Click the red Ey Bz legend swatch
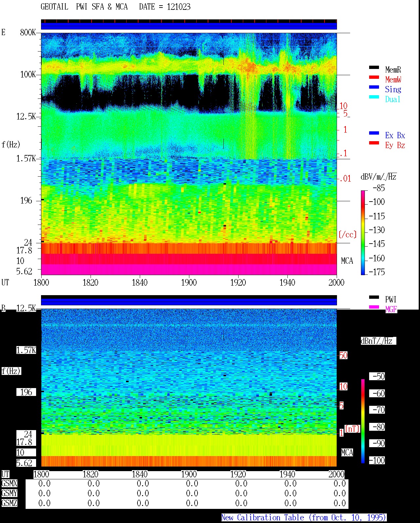This screenshot has width=420, height=523. [374, 143]
